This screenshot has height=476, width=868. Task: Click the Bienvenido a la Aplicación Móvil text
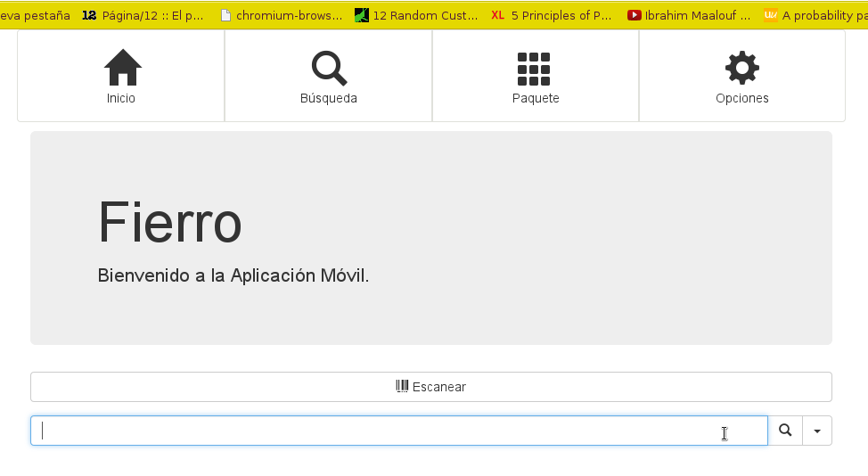[x=233, y=275]
